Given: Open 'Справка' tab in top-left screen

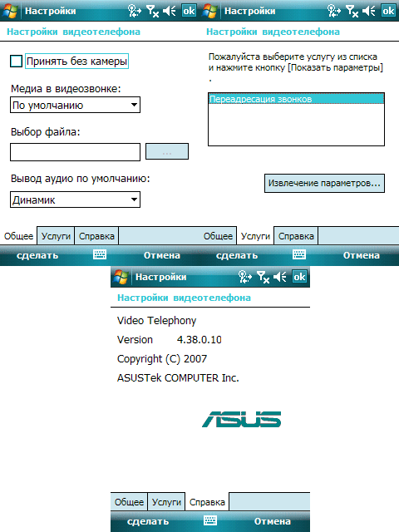Looking at the screenshot, I should (x=96, y=236).
